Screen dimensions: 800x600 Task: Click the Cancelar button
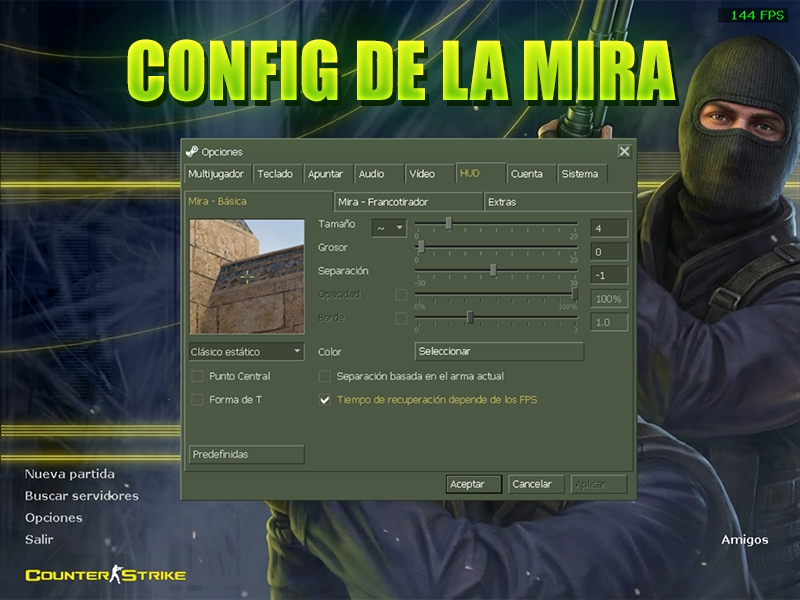536,484
